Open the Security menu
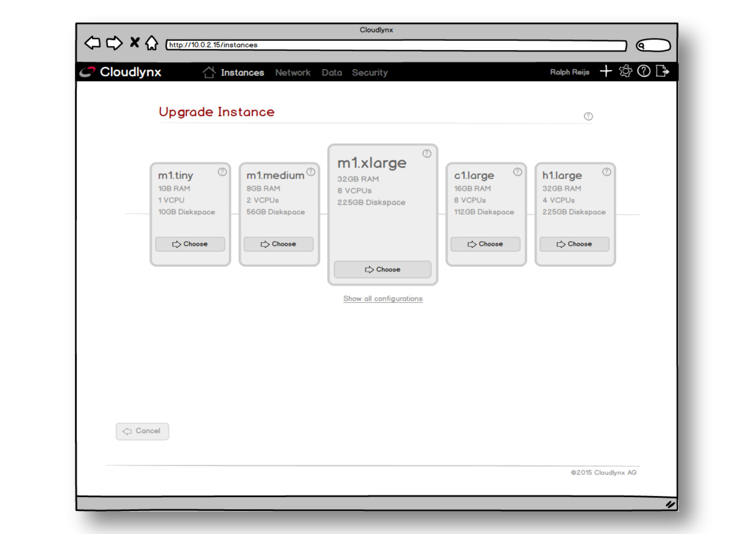Image resolution: width=756 pixels, height=534 pixels. [370, 73]
